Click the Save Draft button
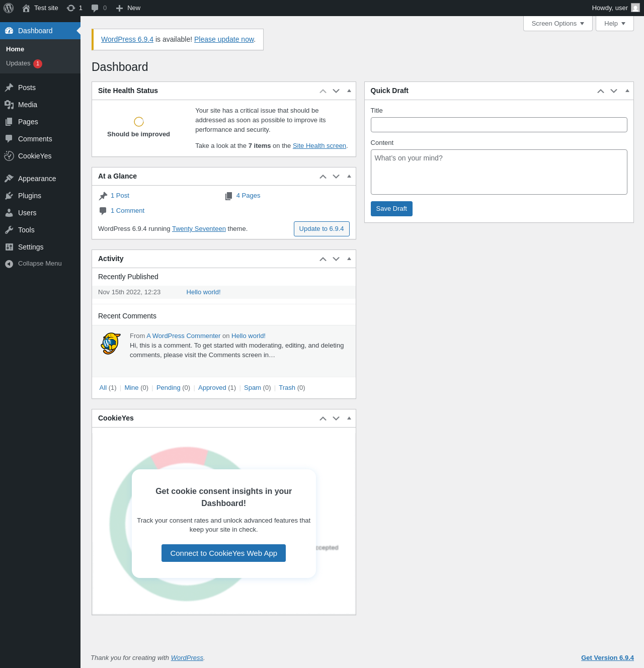The width and height of the screenshot is (644, 668). (x=391, y=209)
